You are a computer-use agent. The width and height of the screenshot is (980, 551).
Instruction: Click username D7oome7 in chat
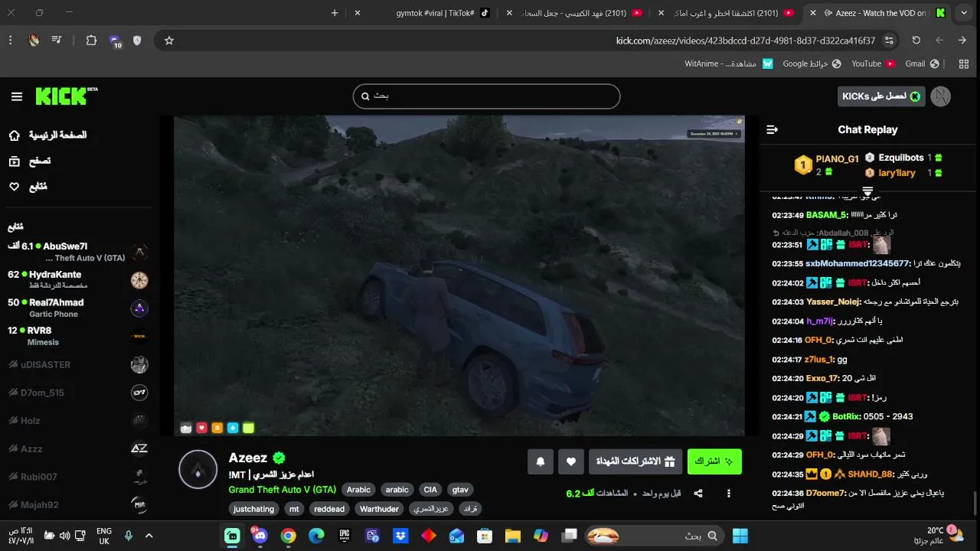click(x=825, y=494)
